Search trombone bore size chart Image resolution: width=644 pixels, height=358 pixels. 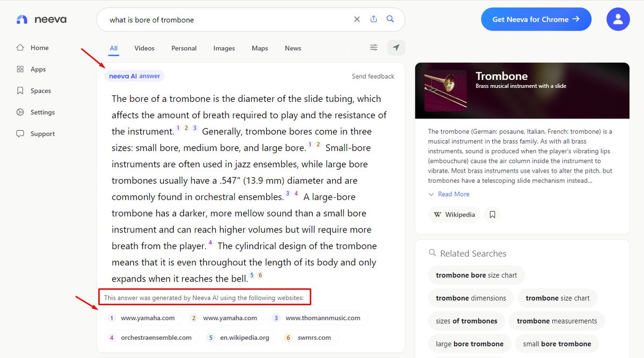(x=477, y=275)
